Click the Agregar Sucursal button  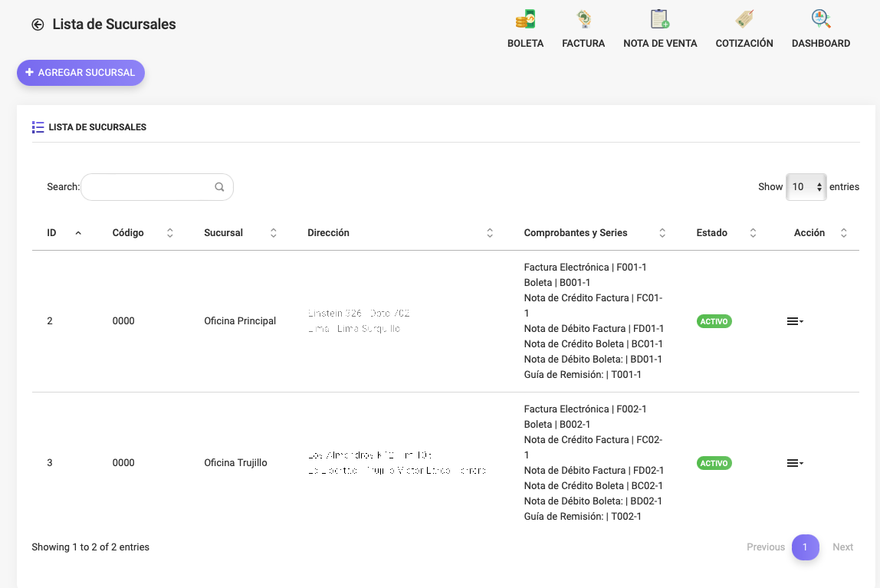(80, 73)
